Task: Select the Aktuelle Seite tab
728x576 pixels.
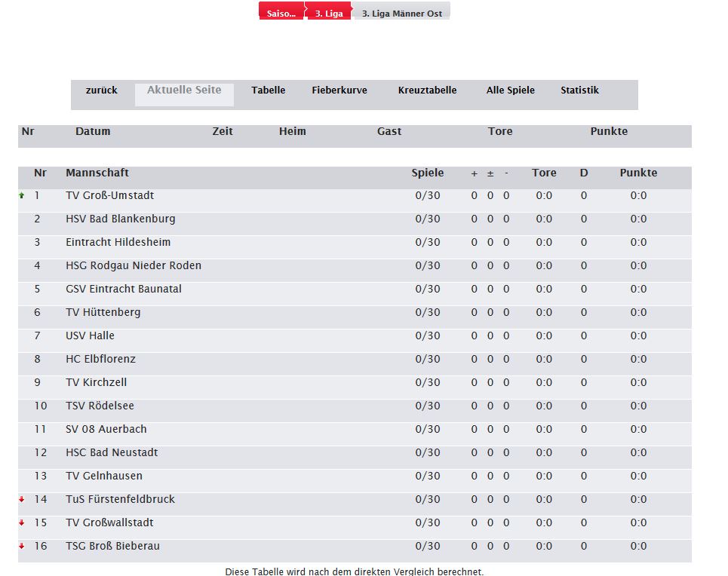Action: (184, 90)
